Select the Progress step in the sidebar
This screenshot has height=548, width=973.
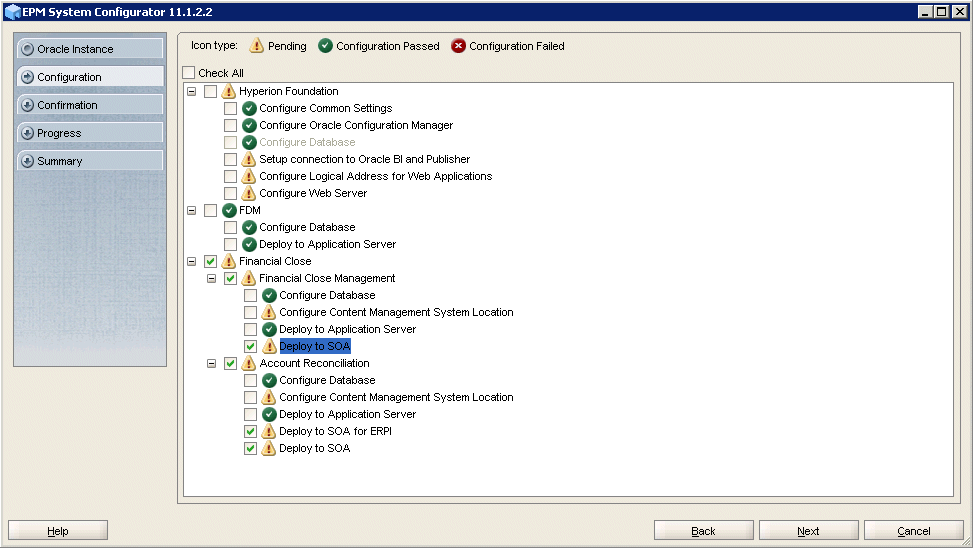point(90,133)
